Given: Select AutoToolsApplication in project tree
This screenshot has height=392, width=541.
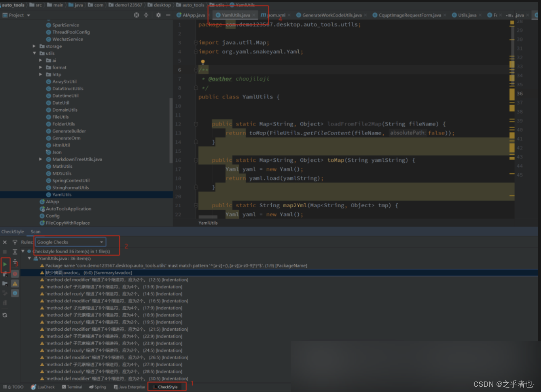Looking at the screenshot, I should (69, 209).
